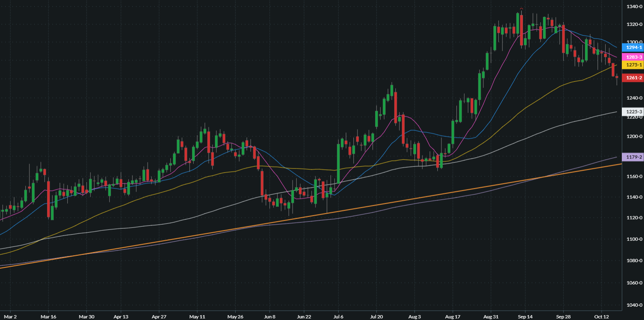
Task: Click the Aug 31 date label
Action: tap(491, 317)
